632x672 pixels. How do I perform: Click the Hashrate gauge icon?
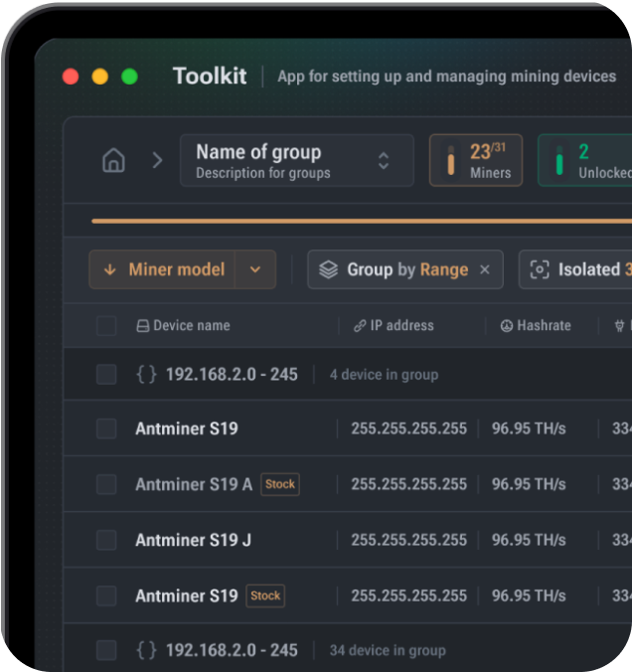(507, 326)
